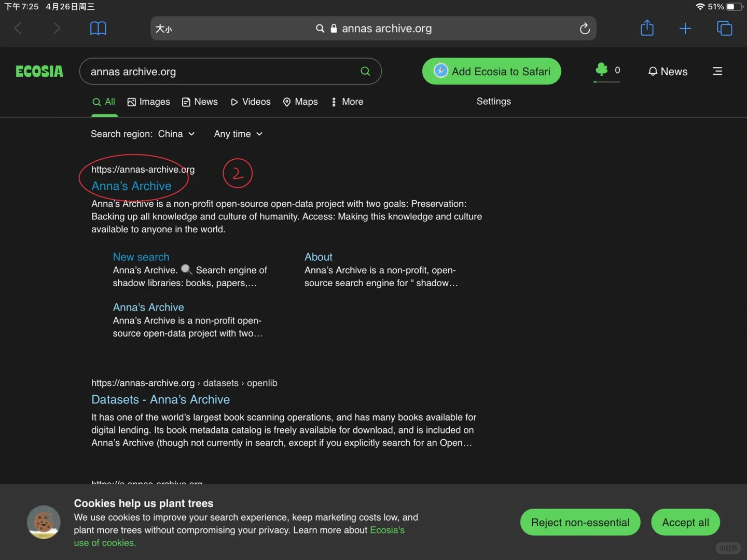Tap the Safari back arrow

18,28
